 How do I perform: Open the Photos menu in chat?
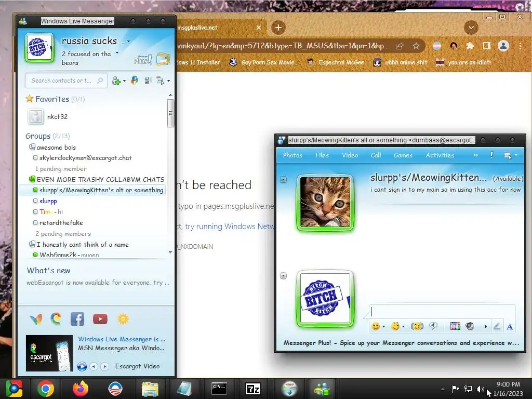click(x=292, y=155)
